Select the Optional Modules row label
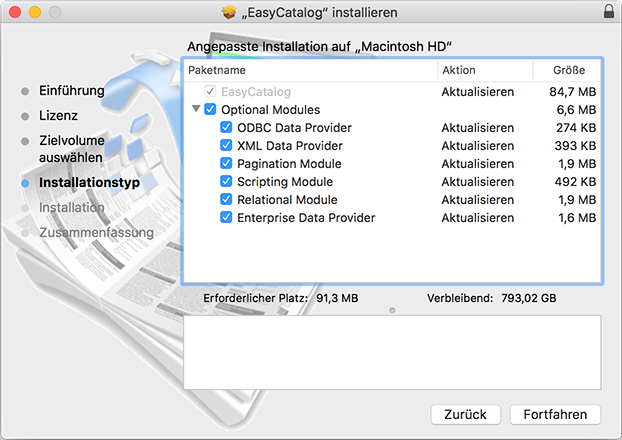The image size is (622, 440). pyautogui.click(x=271, y=110)
